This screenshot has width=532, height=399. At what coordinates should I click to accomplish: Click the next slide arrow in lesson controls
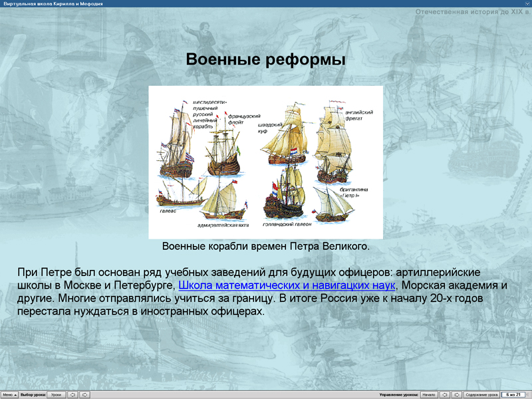point(457,394)
